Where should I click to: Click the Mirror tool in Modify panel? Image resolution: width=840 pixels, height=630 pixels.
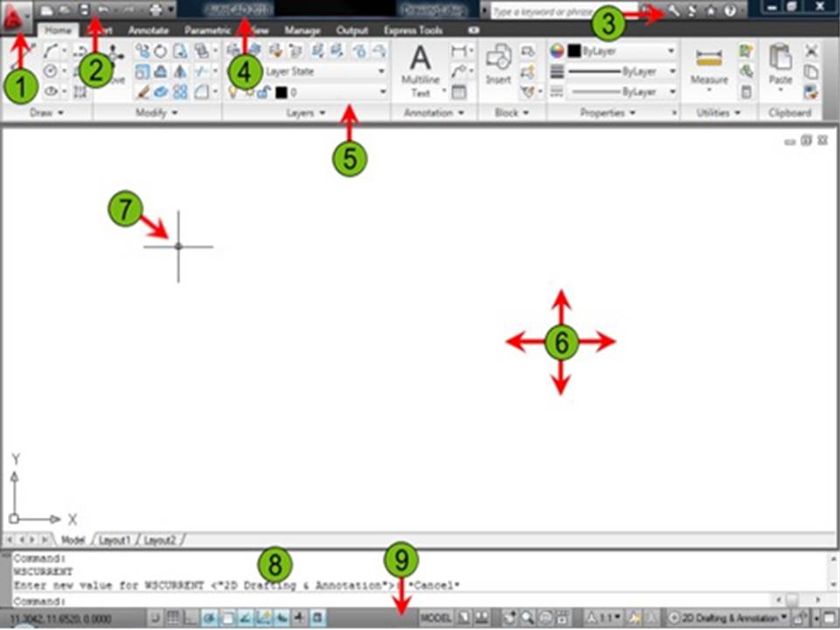[x=180, y=72]
